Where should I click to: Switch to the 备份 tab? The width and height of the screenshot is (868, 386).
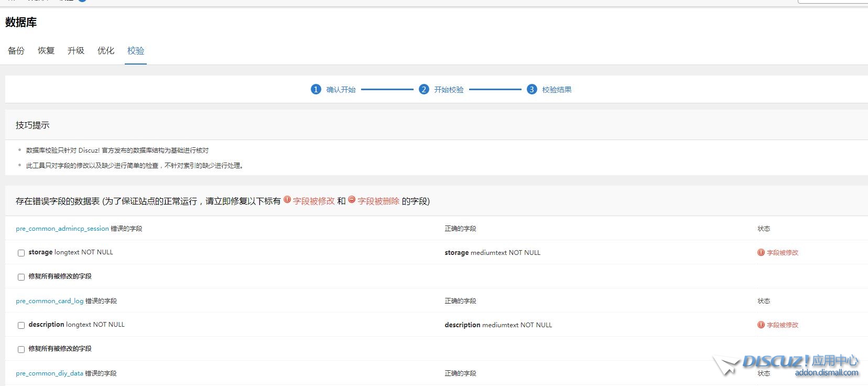(16, 50)
